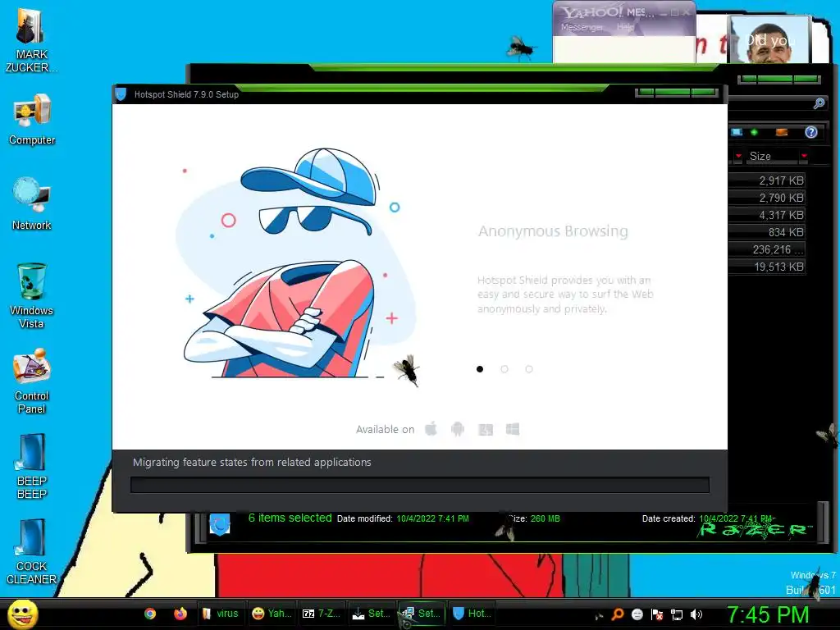Sort by the Size column header

click(x=771, y=156)
